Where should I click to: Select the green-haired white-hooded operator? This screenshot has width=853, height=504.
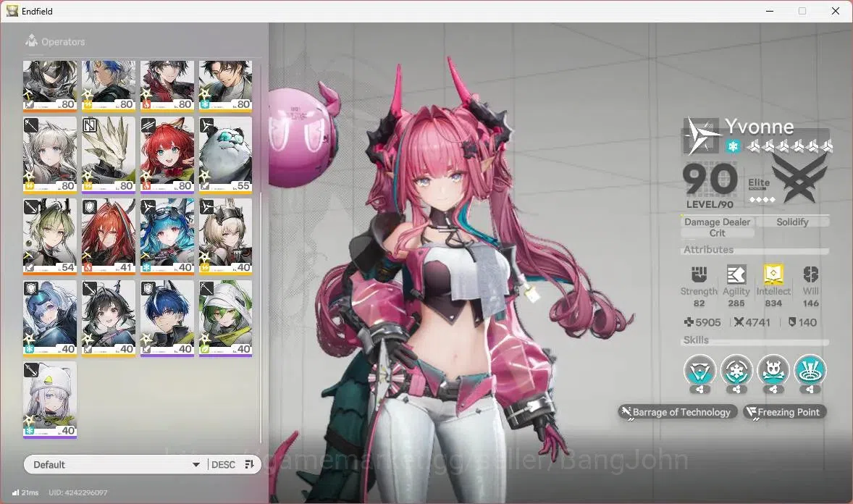[225, 319]
